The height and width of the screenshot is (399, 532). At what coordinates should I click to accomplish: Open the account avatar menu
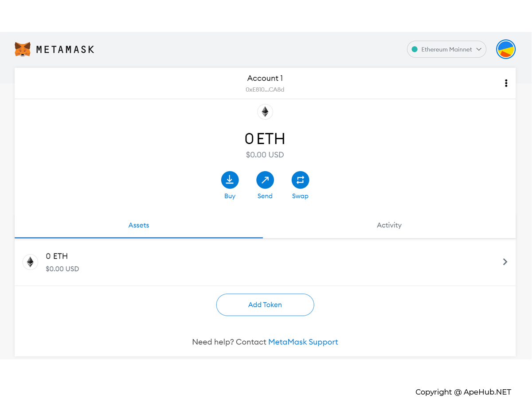click(505, 49)
